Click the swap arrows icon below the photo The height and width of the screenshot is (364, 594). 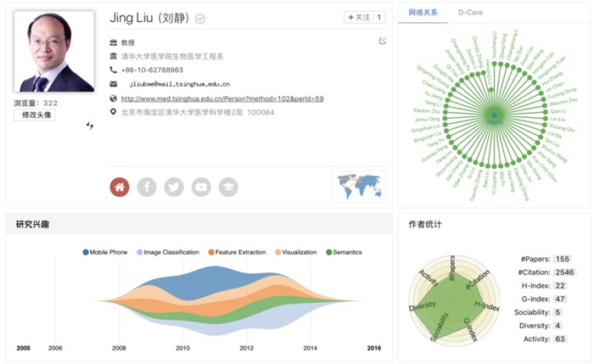tap(90, 126)
